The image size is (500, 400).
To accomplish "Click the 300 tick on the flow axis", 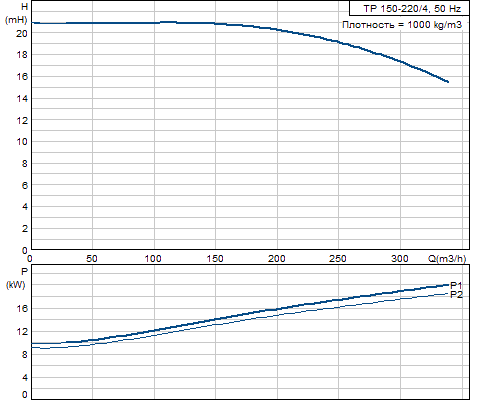I will pos(399,259).
